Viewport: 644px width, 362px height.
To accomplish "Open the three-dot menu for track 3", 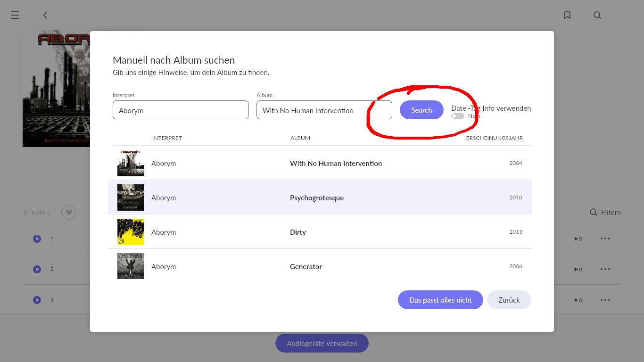I will (x=605, y=300).
